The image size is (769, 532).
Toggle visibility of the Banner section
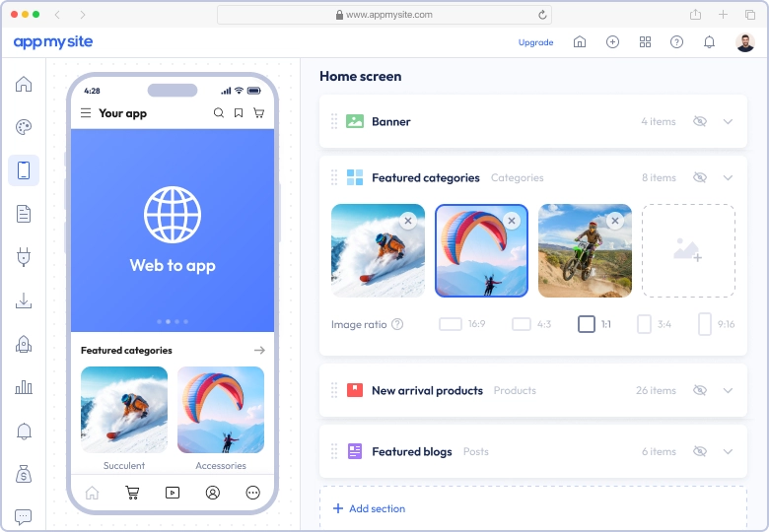click(x=700, y=121)
